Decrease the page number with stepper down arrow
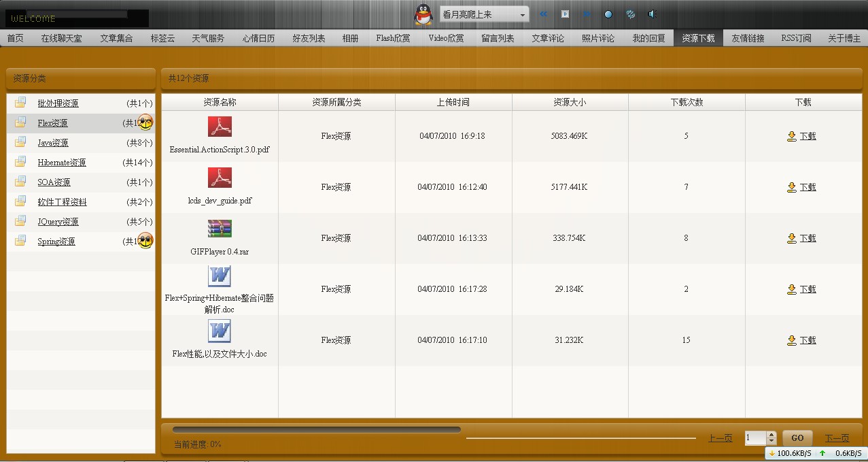 click(771, 442)
